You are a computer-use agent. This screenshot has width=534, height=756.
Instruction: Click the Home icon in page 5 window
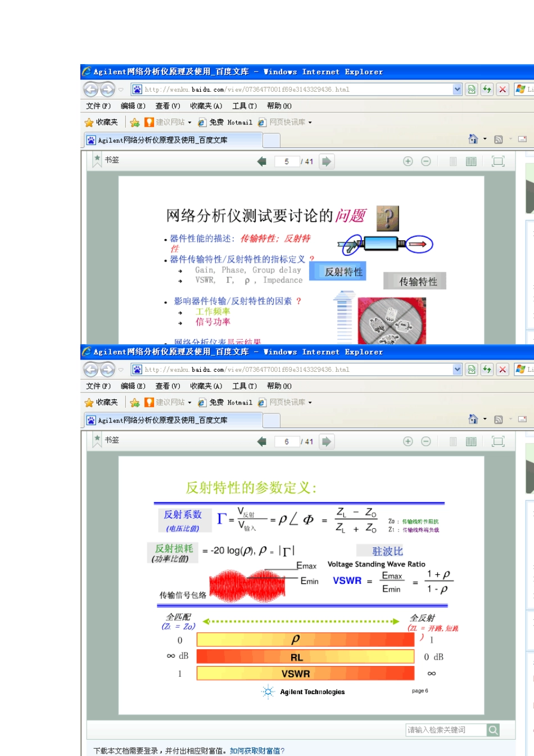[x=473, y=139]
